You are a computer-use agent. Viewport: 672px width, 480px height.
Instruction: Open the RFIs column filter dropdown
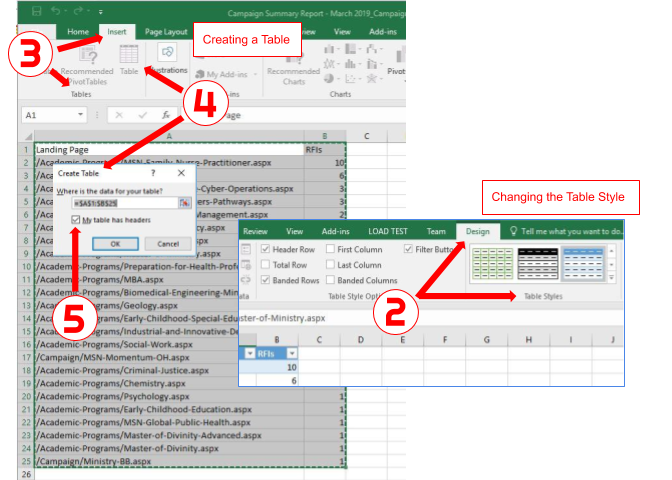pyautogui.click(x=292, y=353)
